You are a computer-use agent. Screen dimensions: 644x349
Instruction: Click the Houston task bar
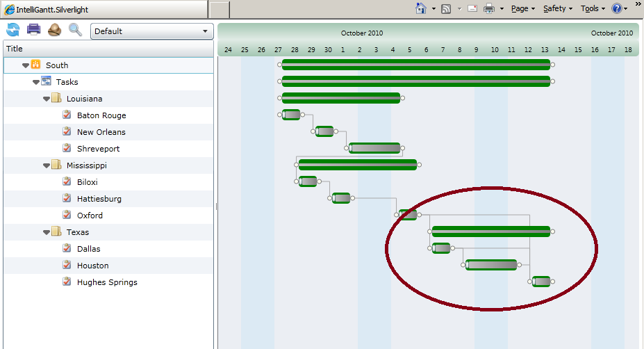(x=491, y=265)
